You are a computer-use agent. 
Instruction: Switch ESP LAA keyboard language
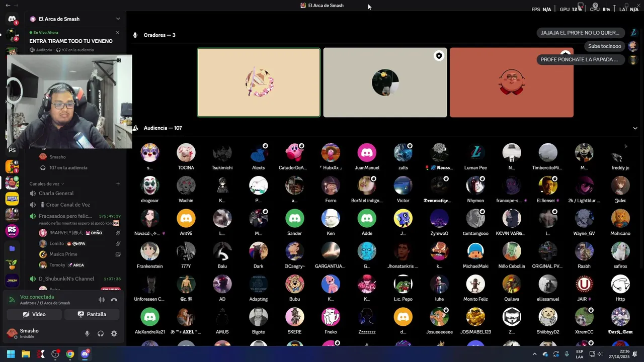580,354
